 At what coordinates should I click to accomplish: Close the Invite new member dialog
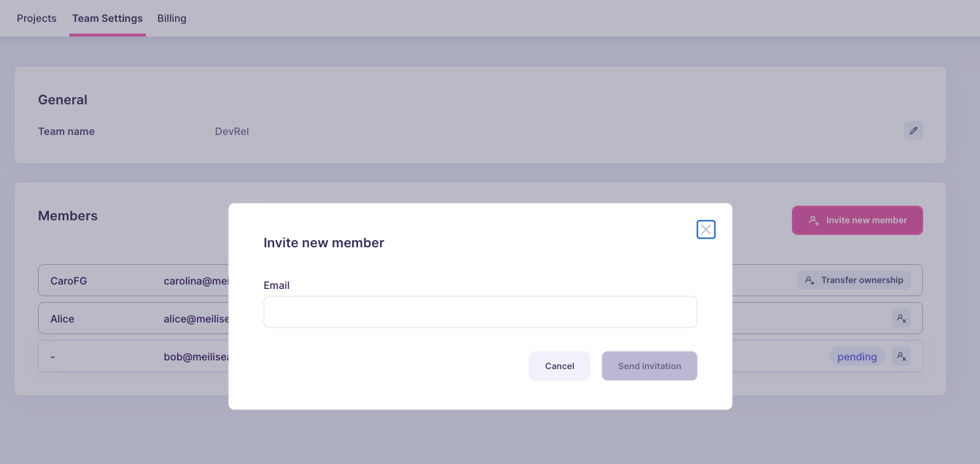pos(706,230)
